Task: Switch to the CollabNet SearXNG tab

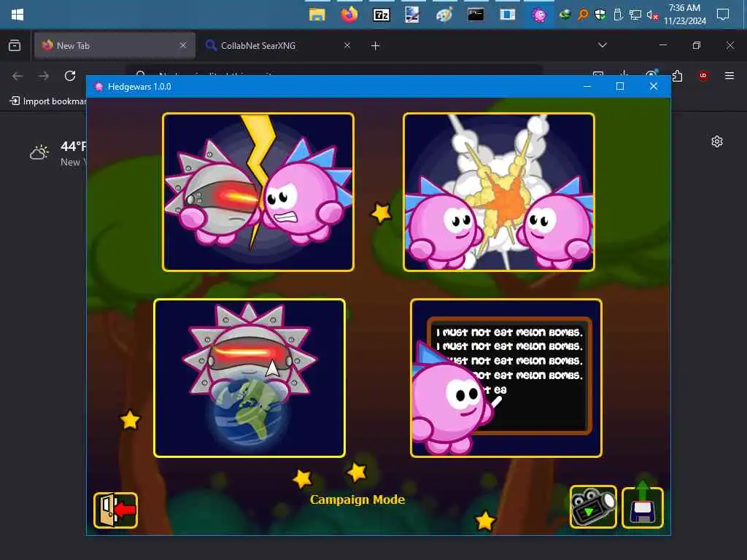Action: point(278,46)
